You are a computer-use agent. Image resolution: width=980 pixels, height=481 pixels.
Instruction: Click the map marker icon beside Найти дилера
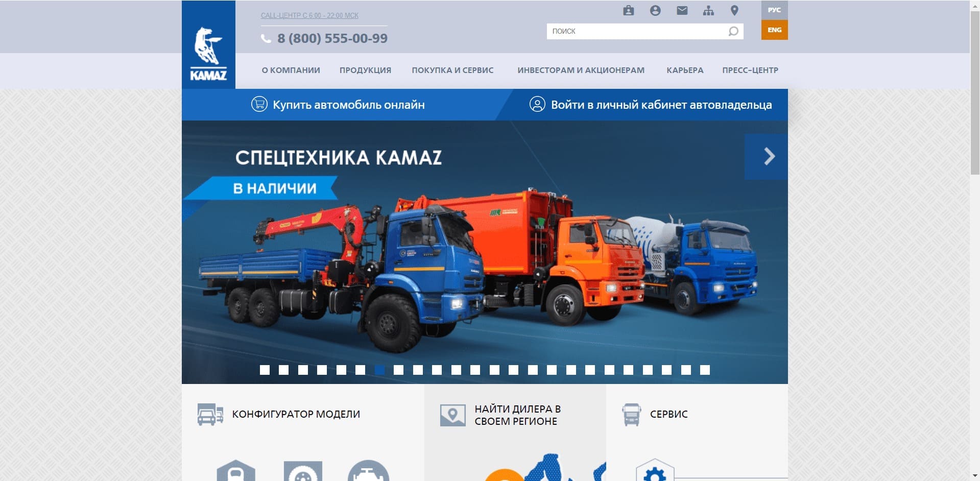pos(452,415)
